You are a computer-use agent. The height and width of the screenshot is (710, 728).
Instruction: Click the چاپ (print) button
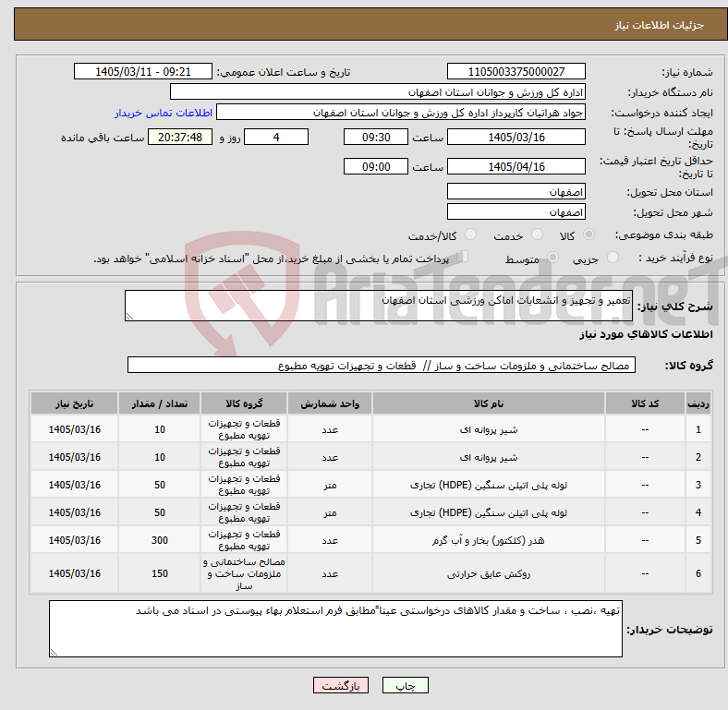405,685
